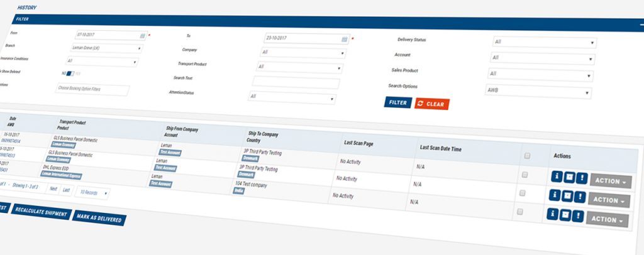Open the 10 Records page size dropdown
This screenshot has width=644, height=255.
tap(92, 193)
